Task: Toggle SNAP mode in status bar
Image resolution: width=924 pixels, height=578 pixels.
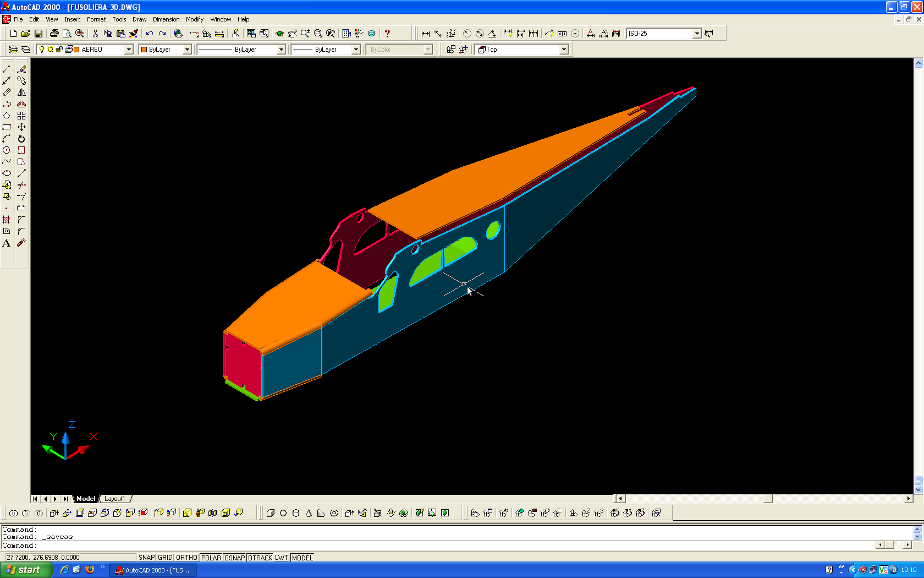Action: 146,558
